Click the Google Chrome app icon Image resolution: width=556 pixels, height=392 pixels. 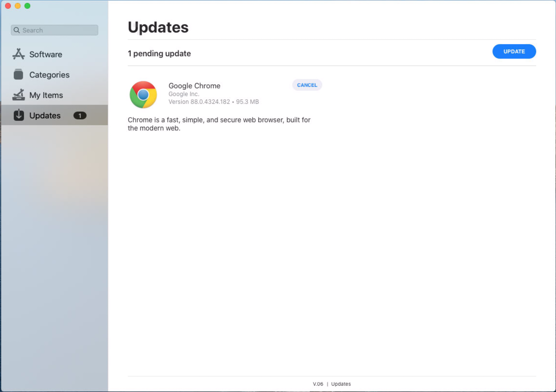(x=143, y=95)
